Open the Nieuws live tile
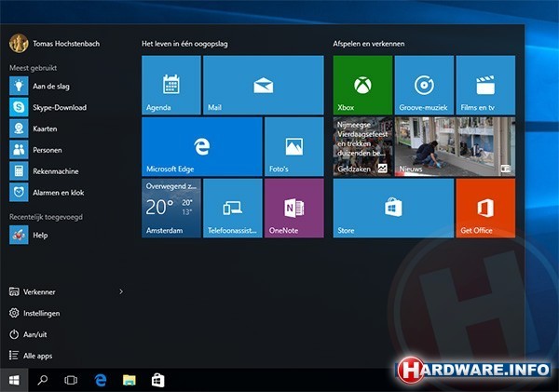559x392 pixels. (454, 146)
